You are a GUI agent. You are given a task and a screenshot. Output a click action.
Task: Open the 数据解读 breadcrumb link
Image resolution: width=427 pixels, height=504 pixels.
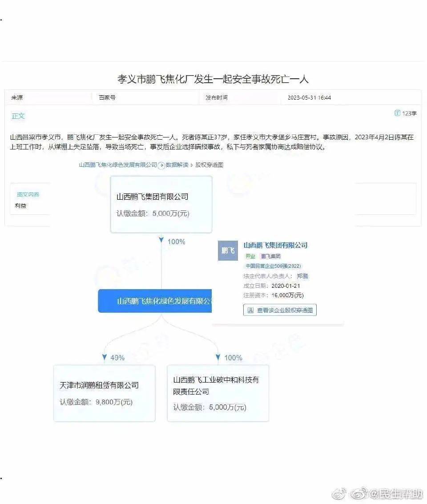pos(177,165)
